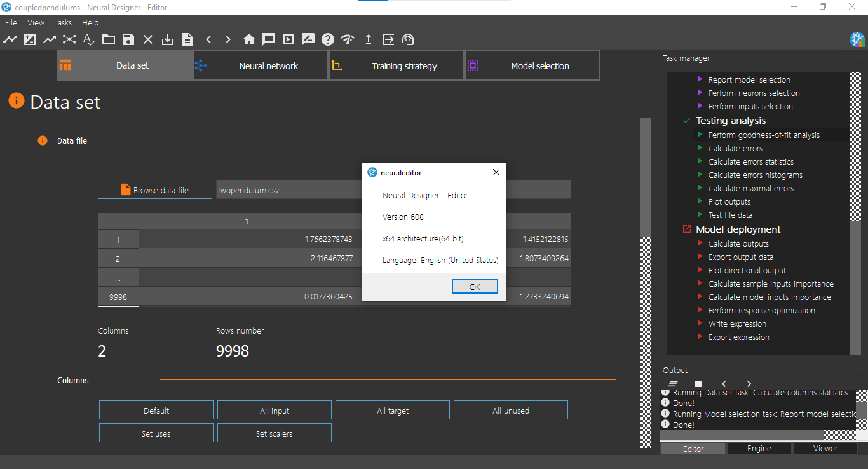Switch to the Neural network tab
The height and width of the screenshot is (469, 868).
click(x=261, y=65)
